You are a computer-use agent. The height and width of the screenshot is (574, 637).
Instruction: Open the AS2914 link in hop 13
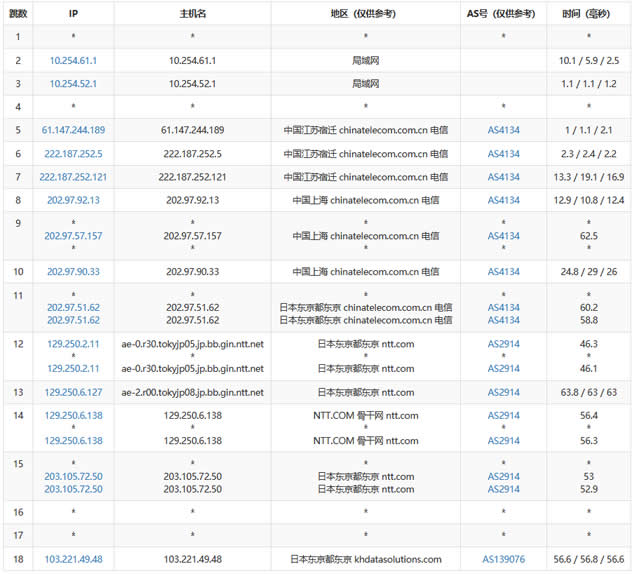click(x=503, y=392)
